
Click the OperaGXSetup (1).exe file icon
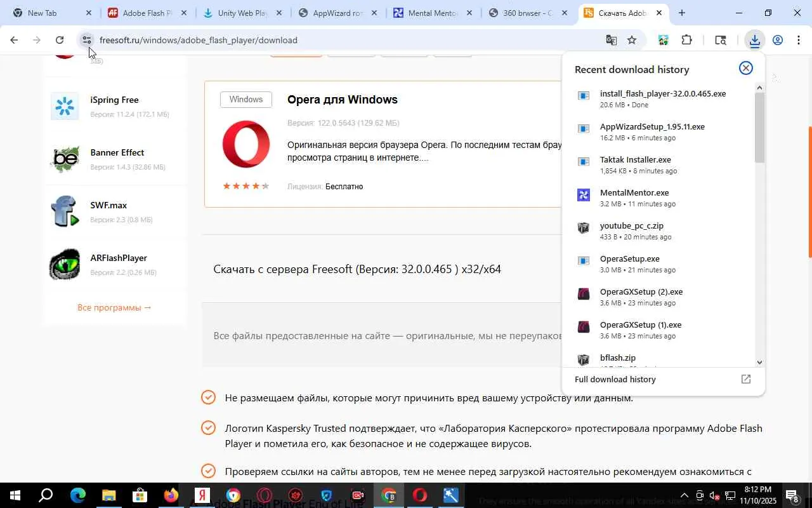pyautogui.click(x=584, y=327)
